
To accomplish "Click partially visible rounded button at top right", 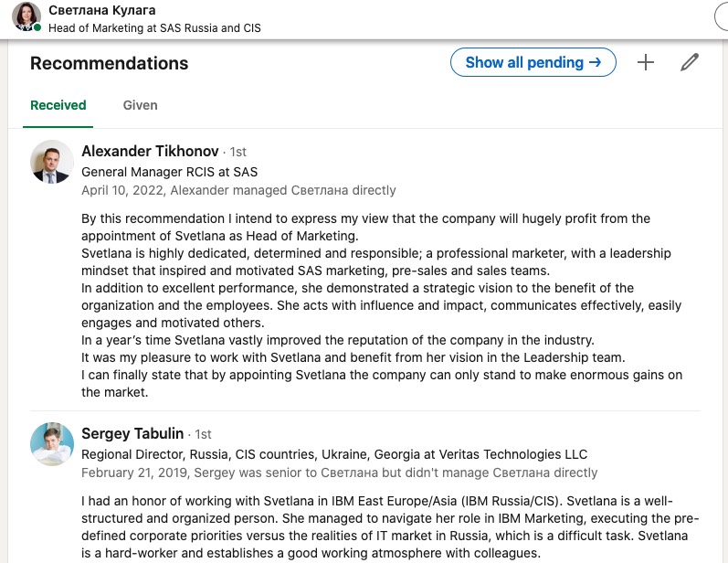I will click(x=720, y=16).
